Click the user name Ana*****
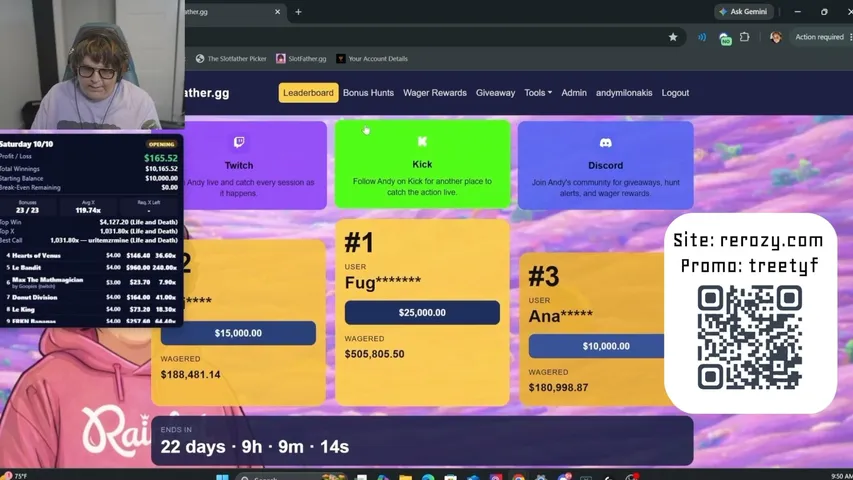The width and height of the screenshot is (853, 480). click(561, 316)
